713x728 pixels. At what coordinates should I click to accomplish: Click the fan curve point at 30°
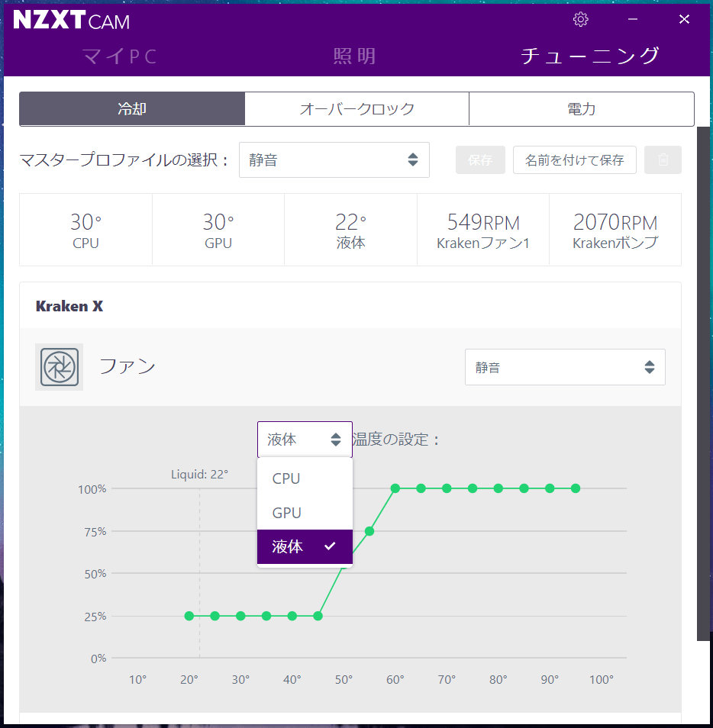click(x=240, y=616)
